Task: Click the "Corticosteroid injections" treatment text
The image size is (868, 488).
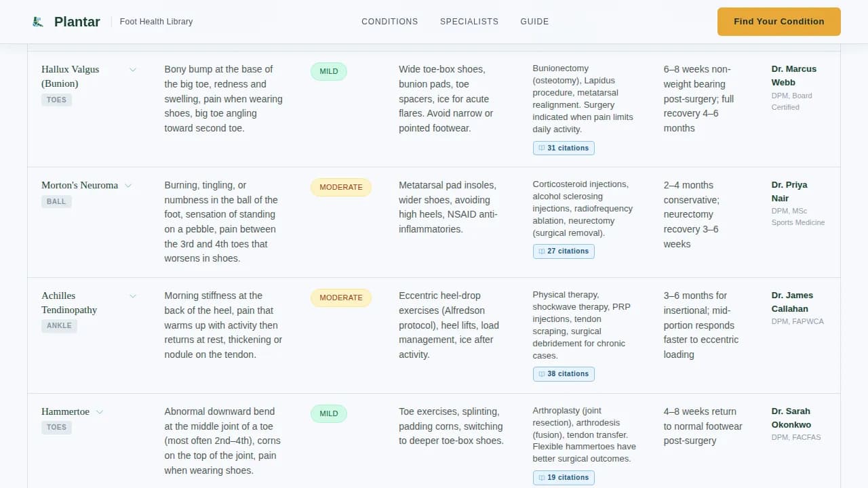Action: coord(583,209)
